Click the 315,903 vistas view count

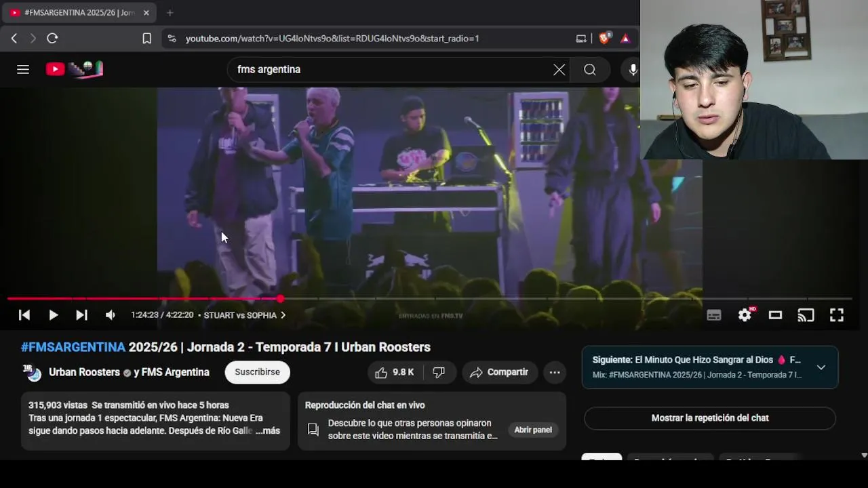(58, 405)
